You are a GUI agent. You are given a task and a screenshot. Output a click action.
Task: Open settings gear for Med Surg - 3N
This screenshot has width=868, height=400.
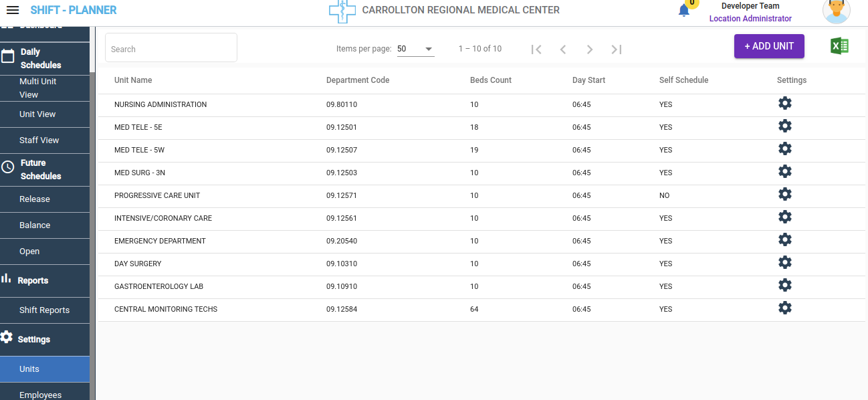(x=785, y=171)
